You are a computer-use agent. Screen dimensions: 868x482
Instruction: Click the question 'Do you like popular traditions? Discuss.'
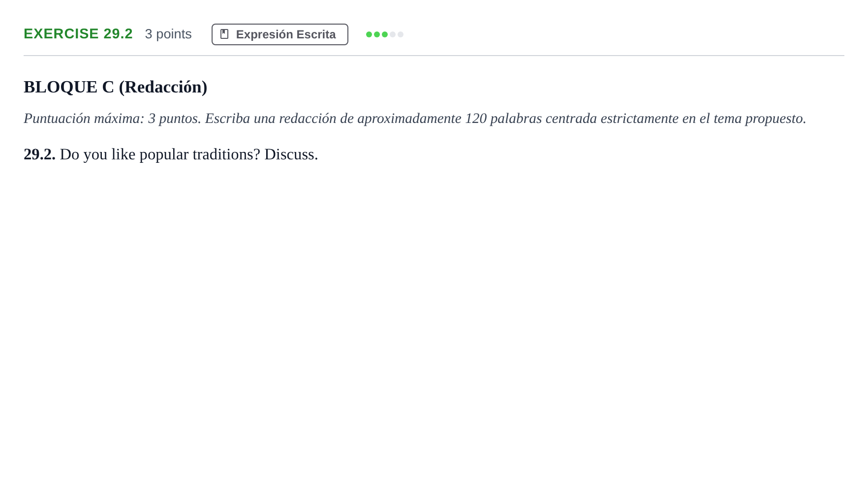(x=189, y=154)
